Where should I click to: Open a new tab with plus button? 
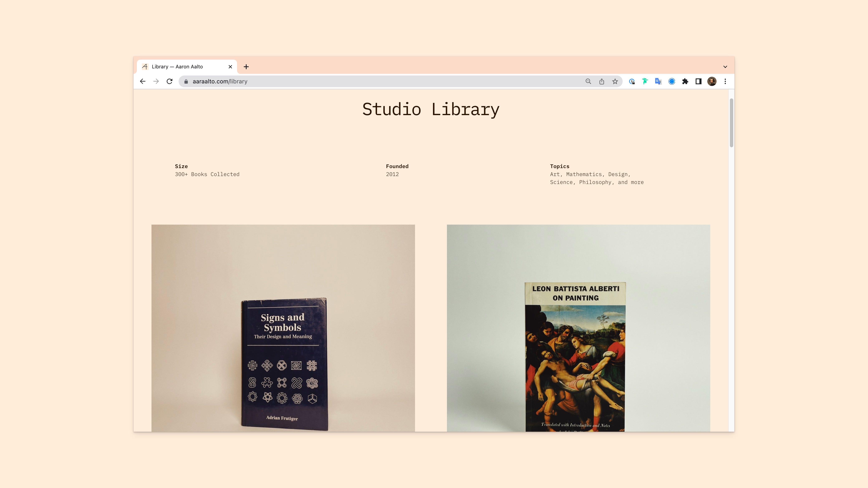[x=246, y=67]
